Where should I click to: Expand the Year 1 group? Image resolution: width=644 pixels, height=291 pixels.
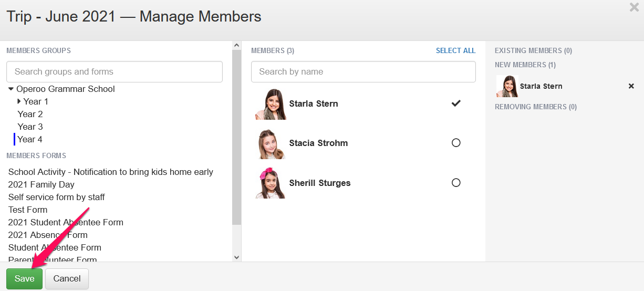19,101
